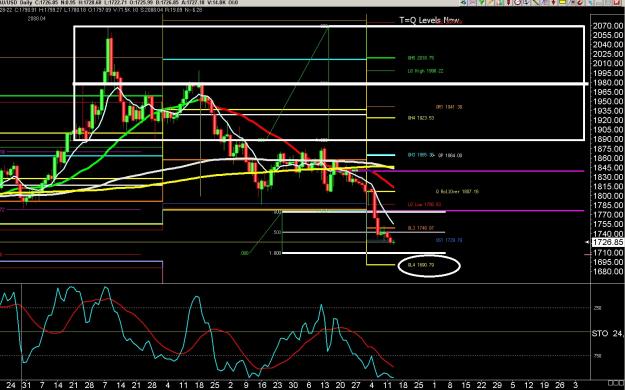Click the red icon at toolbar's far right

click(617, 2)
